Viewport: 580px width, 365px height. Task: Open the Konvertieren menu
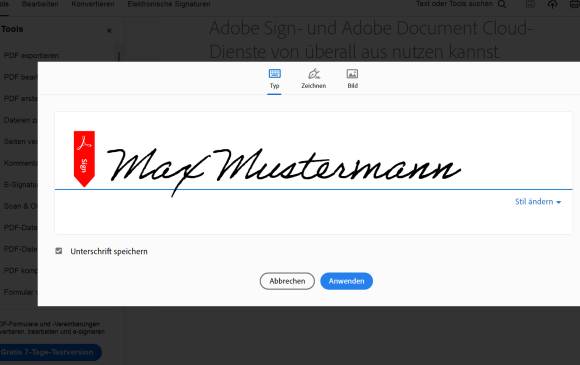(x=92, y=4)
